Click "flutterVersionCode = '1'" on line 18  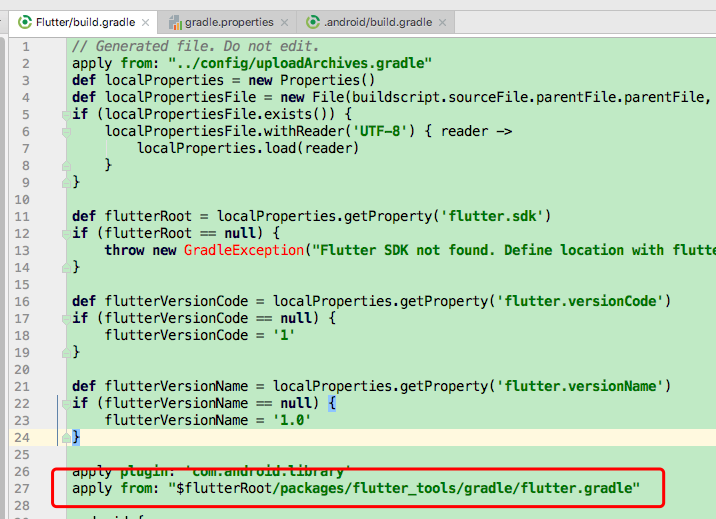point(200,335)
